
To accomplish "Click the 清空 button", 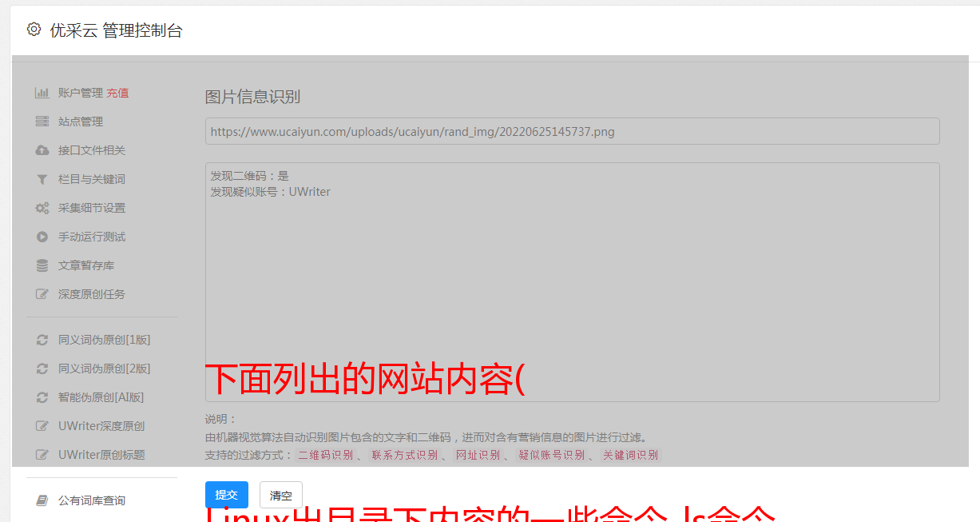I will [x=281, y=495].
